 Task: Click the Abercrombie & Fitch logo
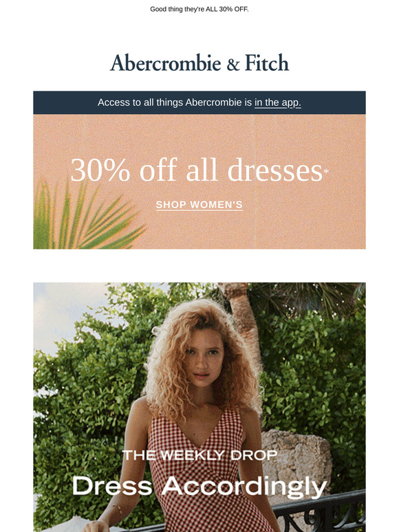pyautogui.click(x=199, y=63)
